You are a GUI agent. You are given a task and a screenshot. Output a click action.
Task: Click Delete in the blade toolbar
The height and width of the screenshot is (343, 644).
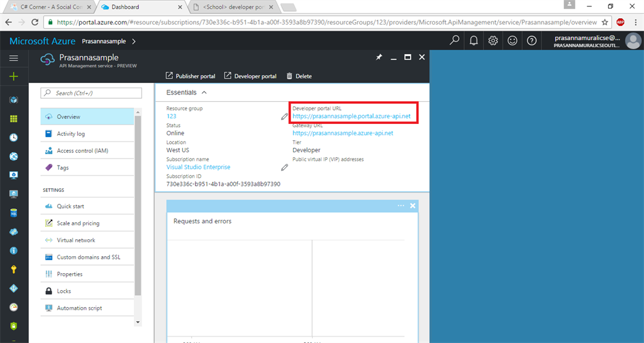pos(299,76)
